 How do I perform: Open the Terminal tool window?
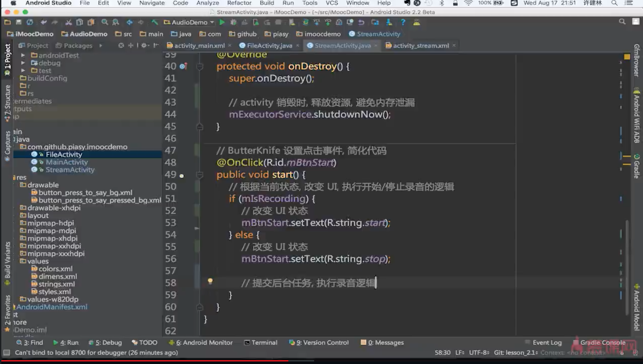click(x=261, y=342)
